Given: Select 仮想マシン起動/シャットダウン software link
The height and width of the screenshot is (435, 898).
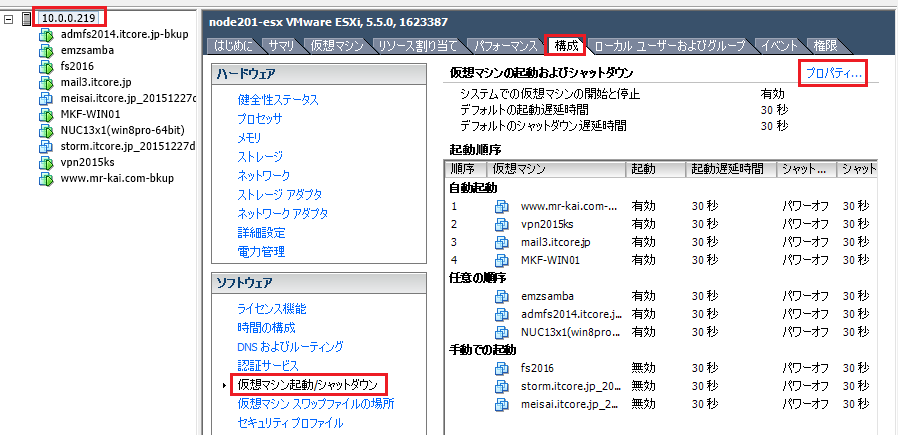Looking at the screenshot, I should tap(308, 385).
